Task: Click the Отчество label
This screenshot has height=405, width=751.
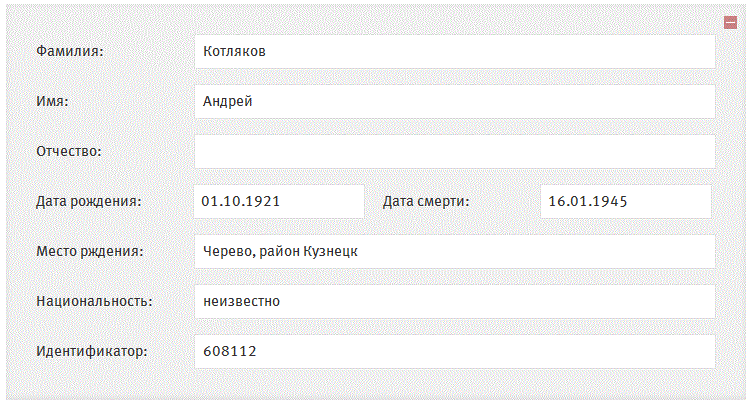Action: coord(69,151)
